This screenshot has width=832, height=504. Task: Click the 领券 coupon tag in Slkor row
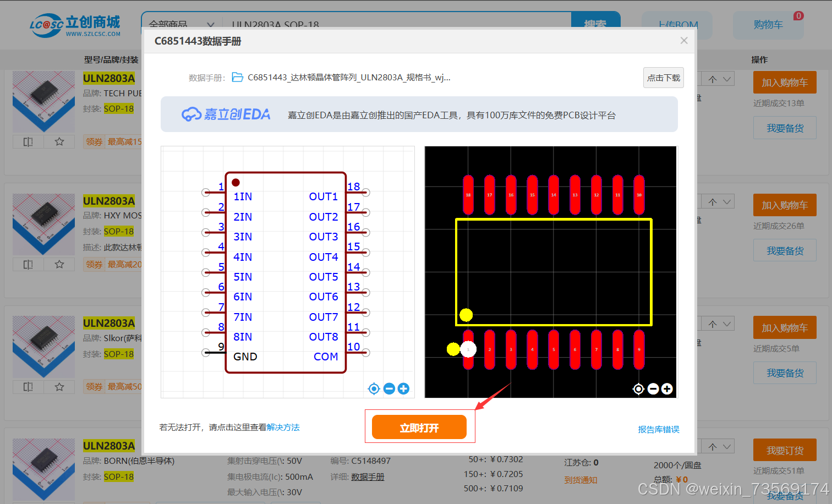point(94,387)
